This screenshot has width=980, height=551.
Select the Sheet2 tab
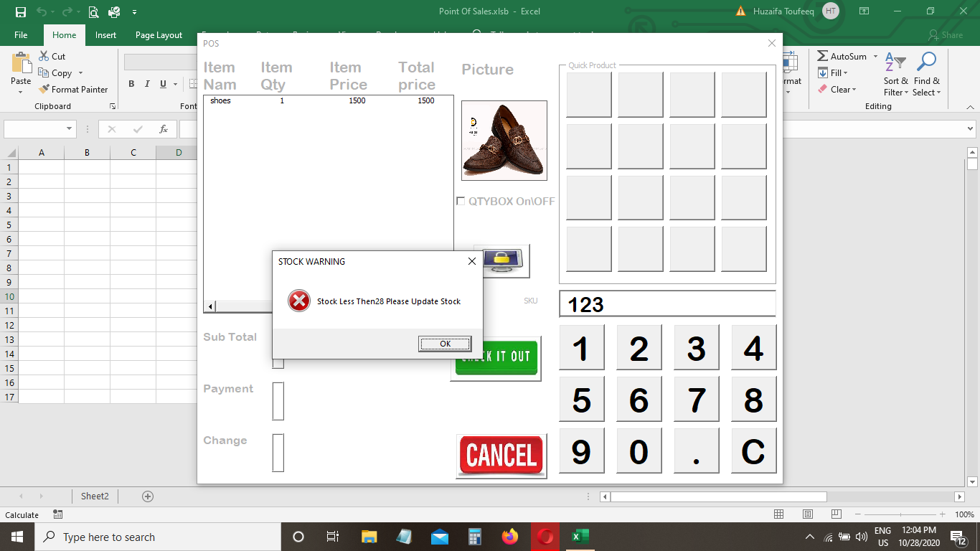pyautogui.click(x=94, y=496)
